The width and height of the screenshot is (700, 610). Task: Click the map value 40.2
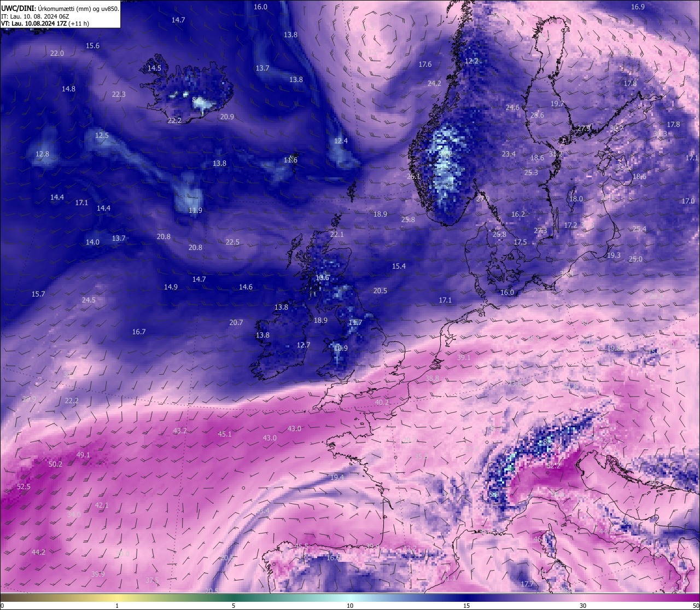(382, 403)
